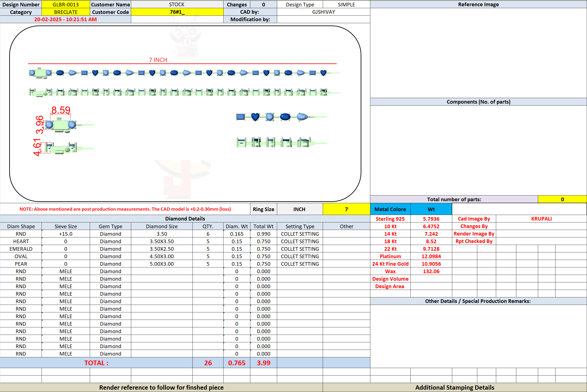
Task: Click the PEAR diamond shape cell
Action: coord(21,264)
